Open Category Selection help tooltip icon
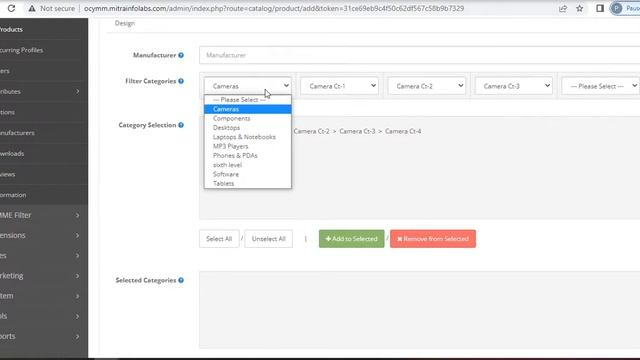The width and height of the screenshot is (640, 360). point(181,125)
